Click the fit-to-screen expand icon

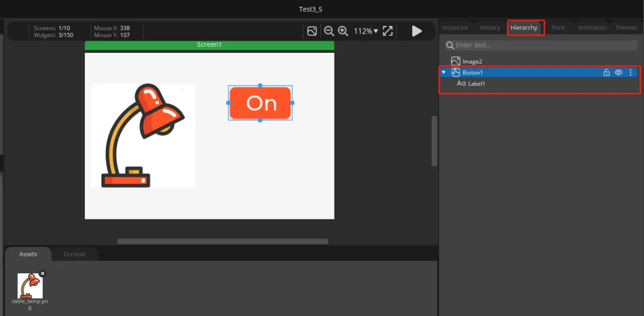click(x=388, y=31)
